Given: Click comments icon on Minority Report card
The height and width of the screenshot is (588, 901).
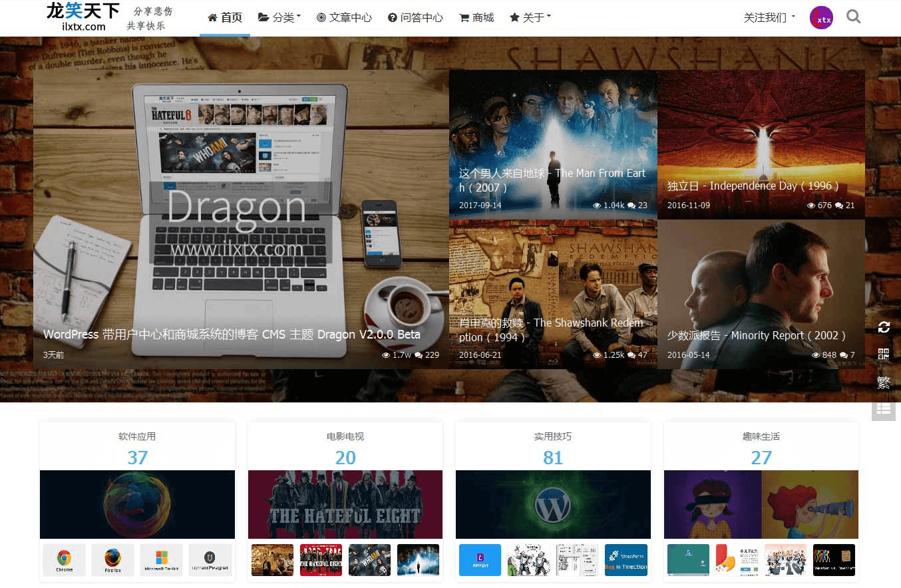Looking at the screenshot, I should (843, 355).
